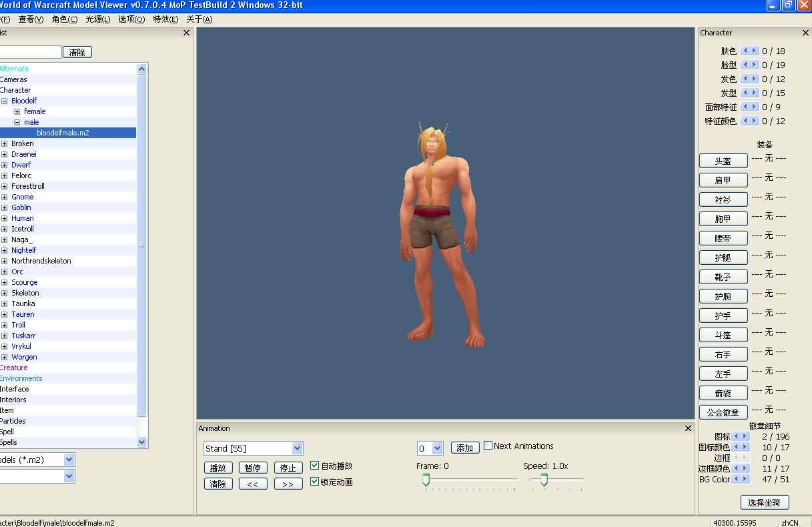Enable Next Animations checkbox

(x=488, y=446)
